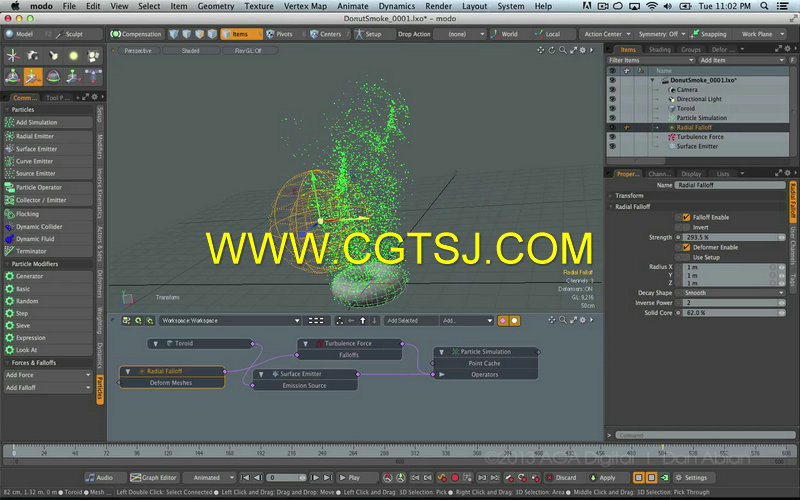
Task: Click the Discard button
Action: point(561,478)
